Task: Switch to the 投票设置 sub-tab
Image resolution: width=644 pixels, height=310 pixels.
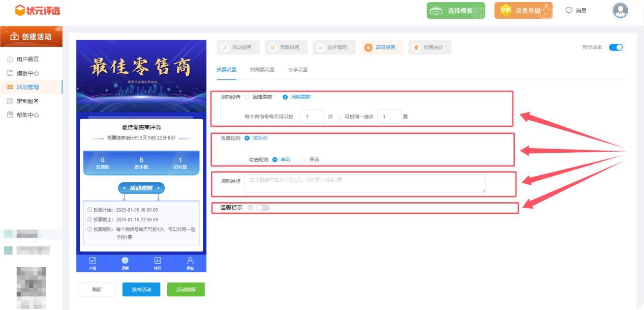Action: 226,70
